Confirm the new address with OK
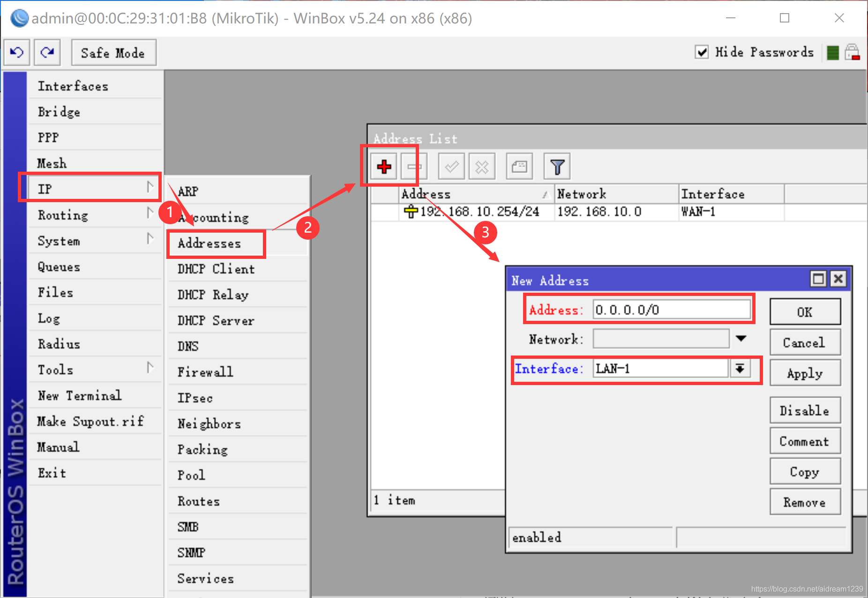This screenshot has height=598, width=868. point(805,312)
